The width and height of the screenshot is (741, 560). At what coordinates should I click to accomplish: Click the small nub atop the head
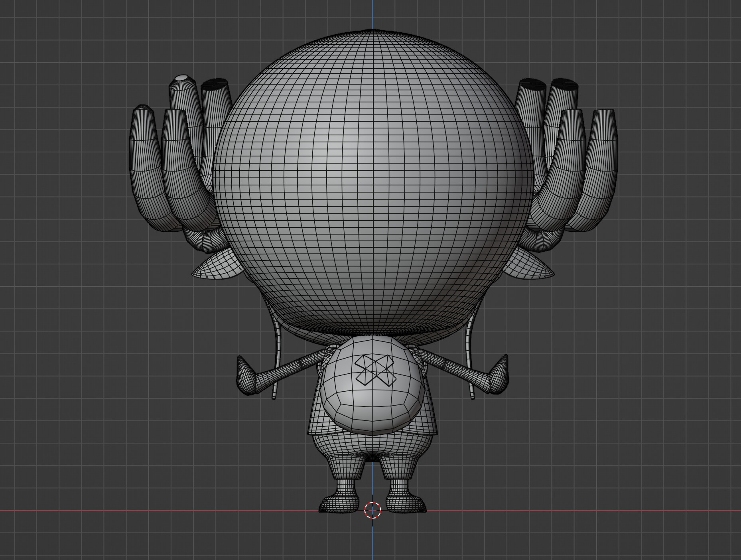tap(372, 30)
